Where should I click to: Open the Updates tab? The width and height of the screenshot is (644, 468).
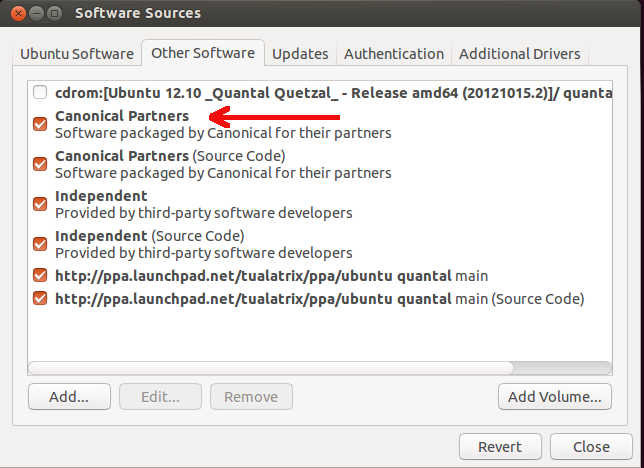300,54
